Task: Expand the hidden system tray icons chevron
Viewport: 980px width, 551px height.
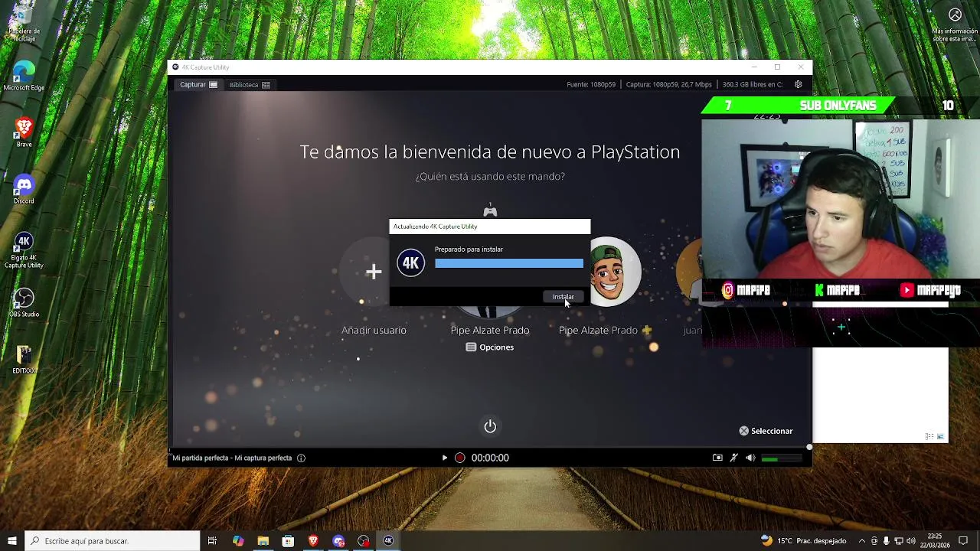Action: (x=861, y=541)
